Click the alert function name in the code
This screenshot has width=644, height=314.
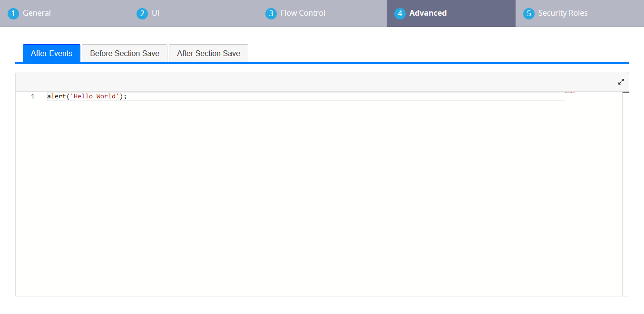(56, 96)
